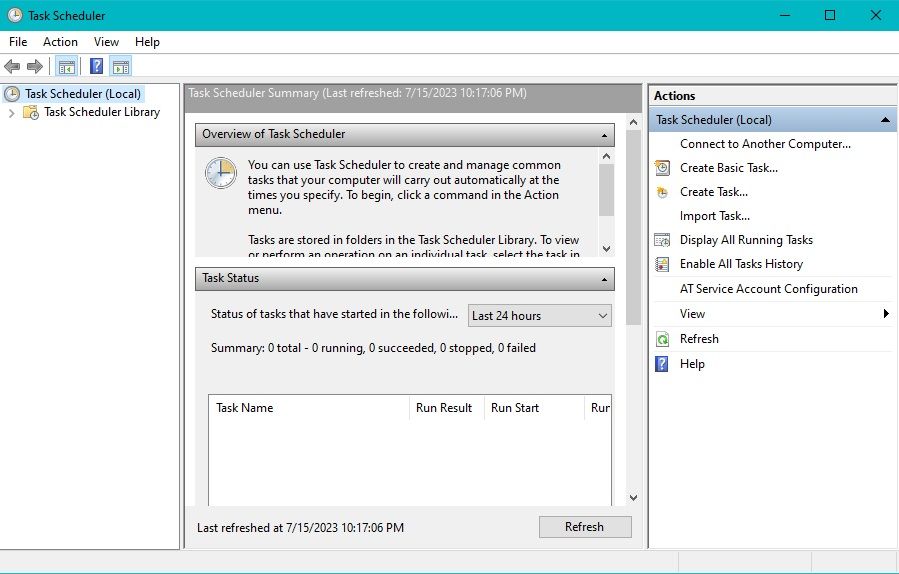
Task: Click the Run Start column header
Action: [x=534, y=408]
